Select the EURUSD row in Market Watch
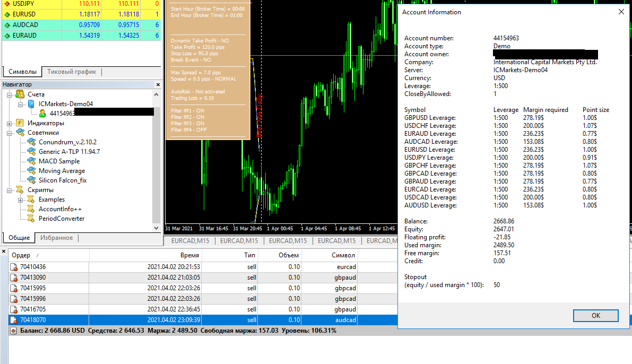Viewport: 632px width, 364px height. (81, 14)
